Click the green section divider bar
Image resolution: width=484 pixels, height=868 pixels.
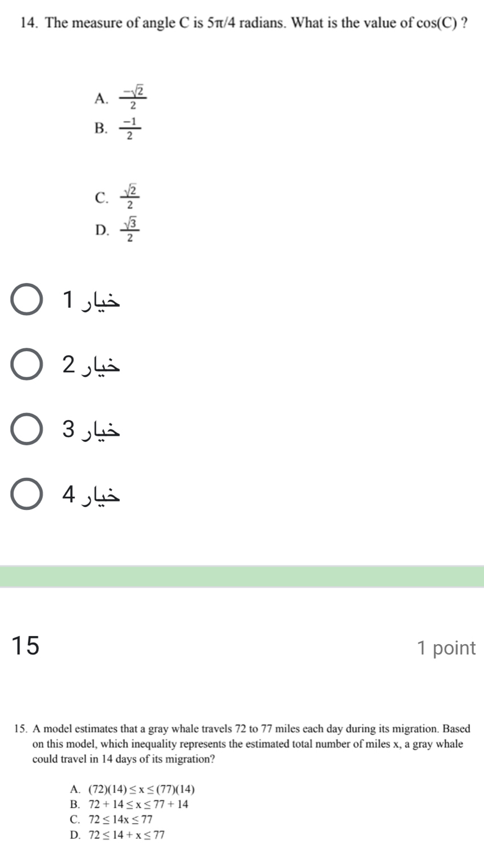(242, 576)
